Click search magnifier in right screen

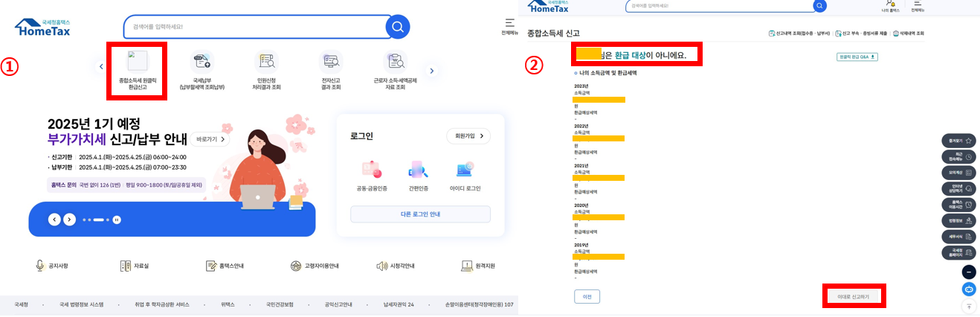(820, 5)
